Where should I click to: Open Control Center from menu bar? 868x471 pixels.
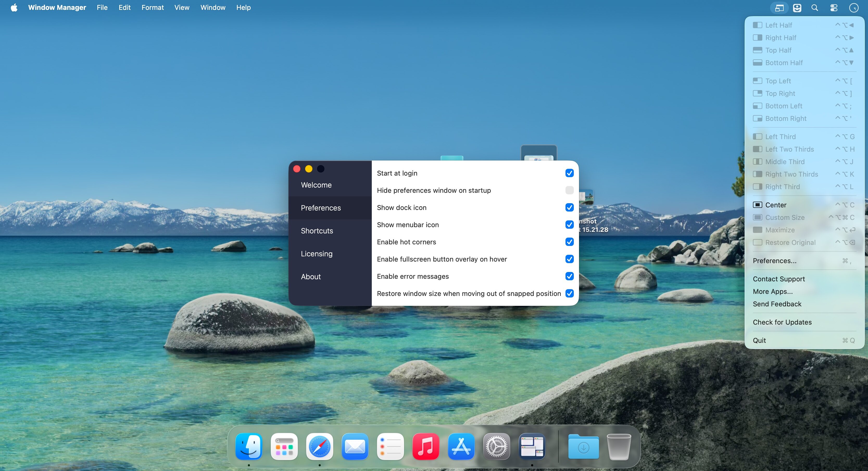(x=834, y=8)
